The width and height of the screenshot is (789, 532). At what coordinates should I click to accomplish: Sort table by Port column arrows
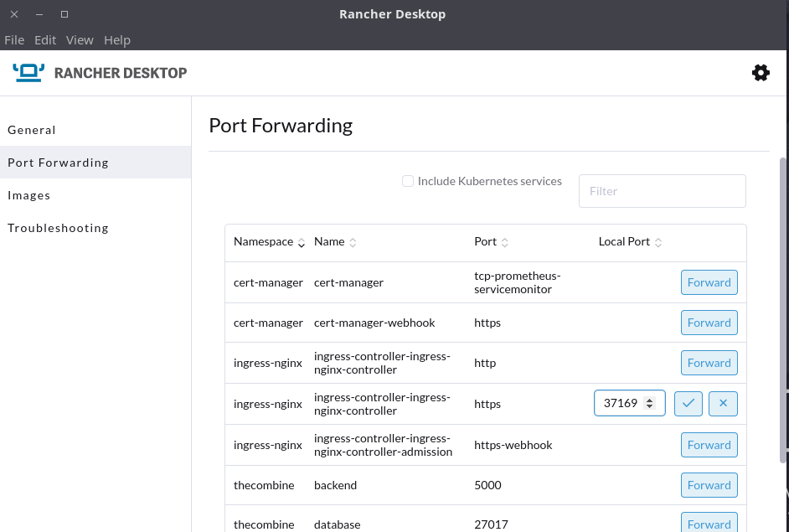tap(505, 243)
